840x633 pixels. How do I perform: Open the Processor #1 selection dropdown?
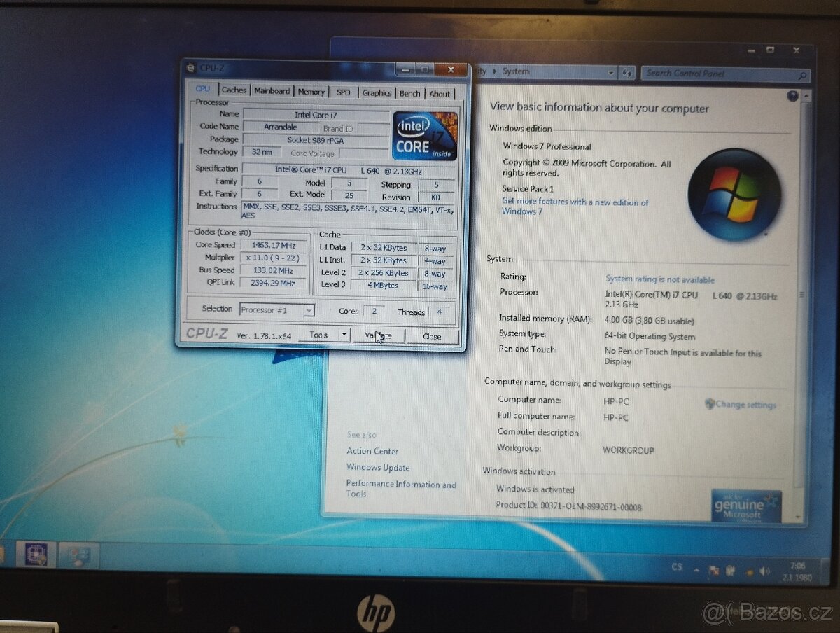[308, 310]
